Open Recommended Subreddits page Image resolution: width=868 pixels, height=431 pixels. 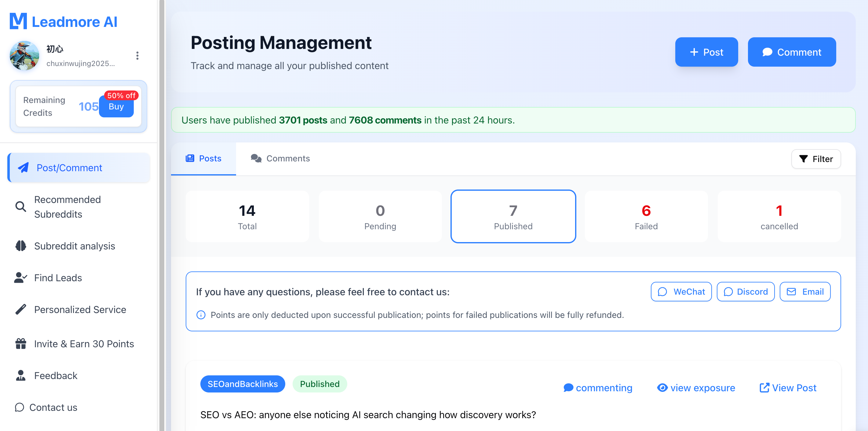(x=79, y=207)
